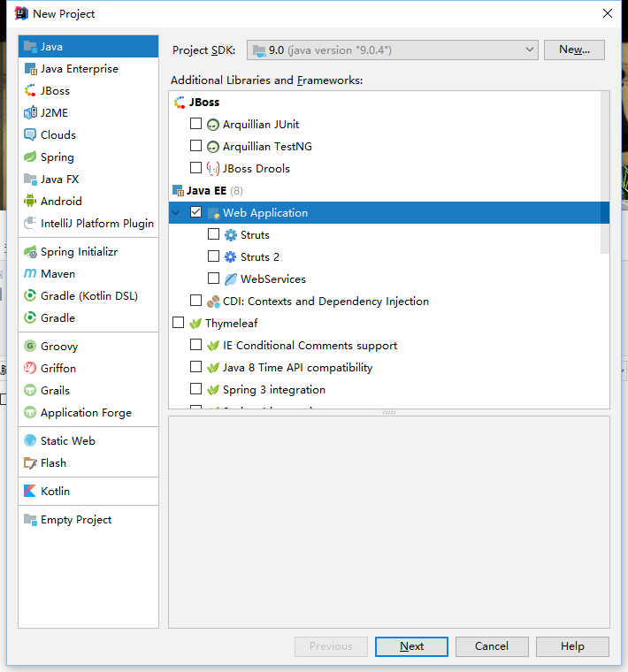
Task: Check the Arquillian JUnit option
Action: tap(196, 125)
